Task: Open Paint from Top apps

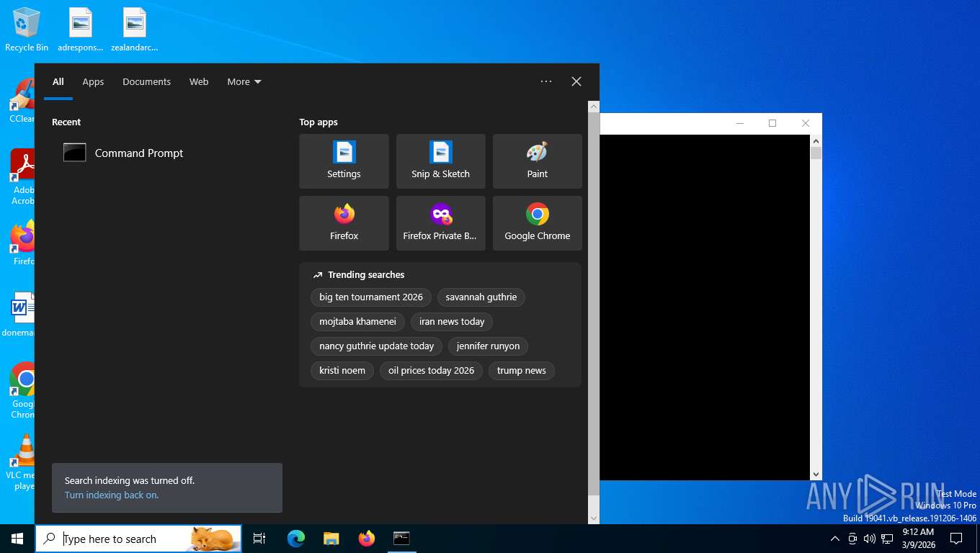Action: point(538,161)
